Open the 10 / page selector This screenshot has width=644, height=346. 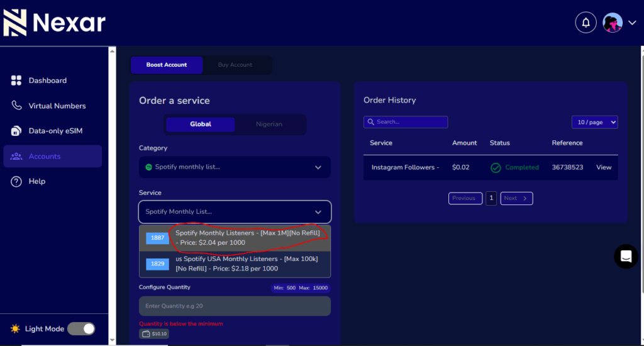(594, 122)
